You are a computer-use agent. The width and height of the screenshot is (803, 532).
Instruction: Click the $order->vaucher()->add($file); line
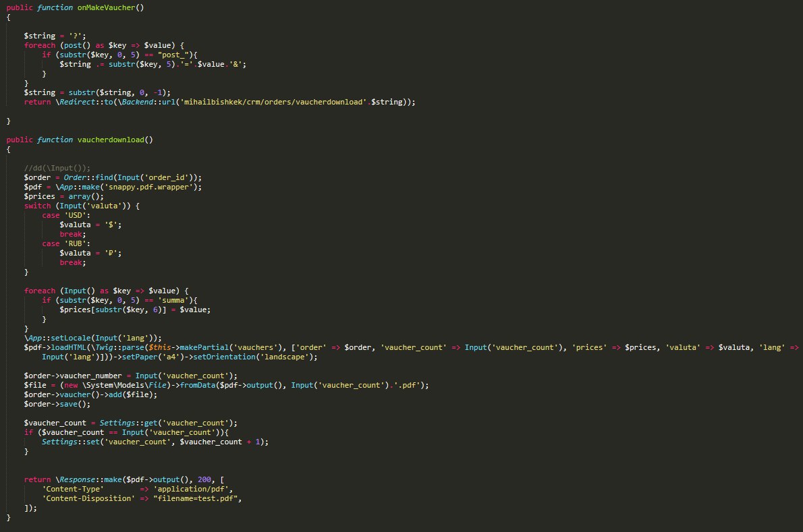pyautogui.click(x=90, y=395)
